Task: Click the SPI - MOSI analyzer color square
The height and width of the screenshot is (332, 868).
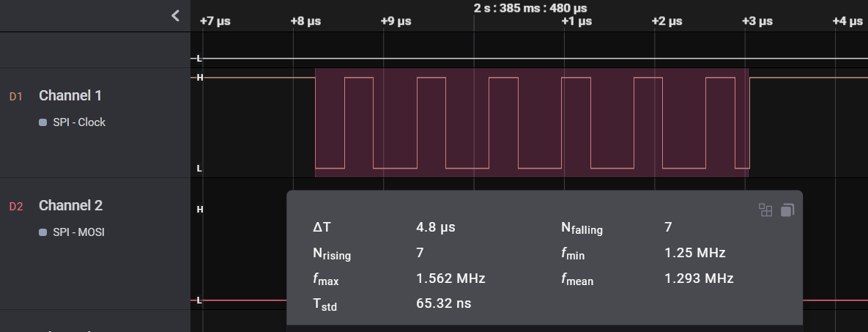Action: (43, 232)
